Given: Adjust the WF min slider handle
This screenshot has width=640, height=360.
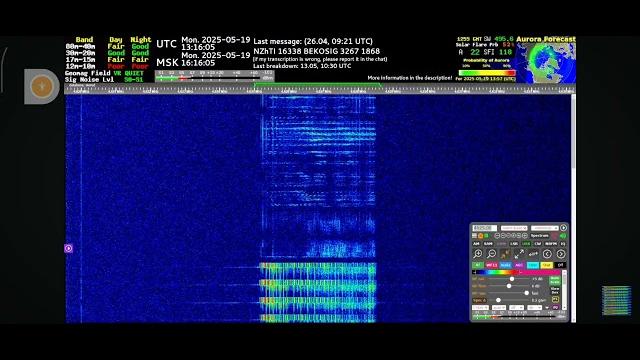Looking at the screenshot, I should pos(509,286).
